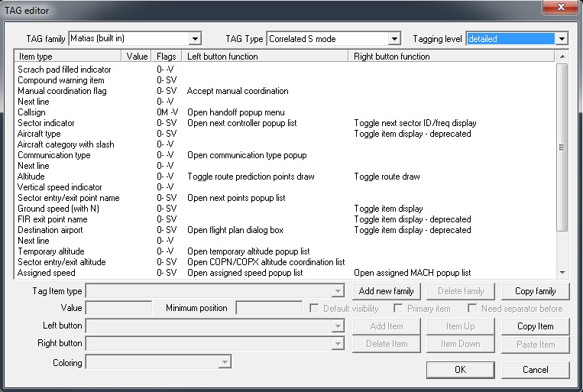Open the TAG family dropdown
The width and height of the screenshot is (583, 392).
click(x=195, y=38)
